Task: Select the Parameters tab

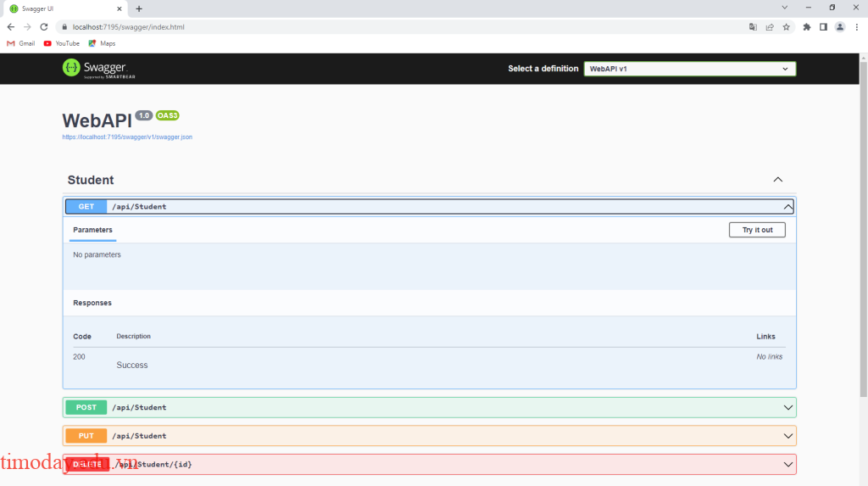Action: pos(92,230)
